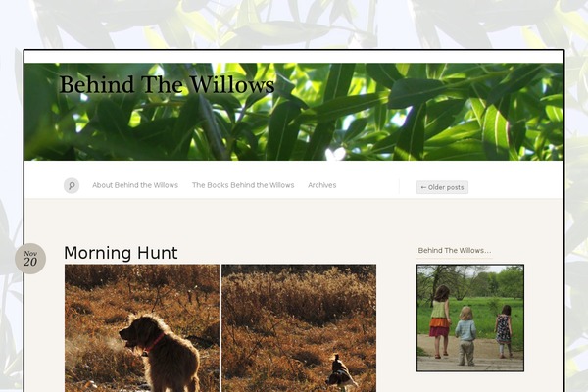Image resolution: width=588 pixels, height=392 pixels.
Task: Open The Books Behind the Willows
Action: [x=243, y=185]
